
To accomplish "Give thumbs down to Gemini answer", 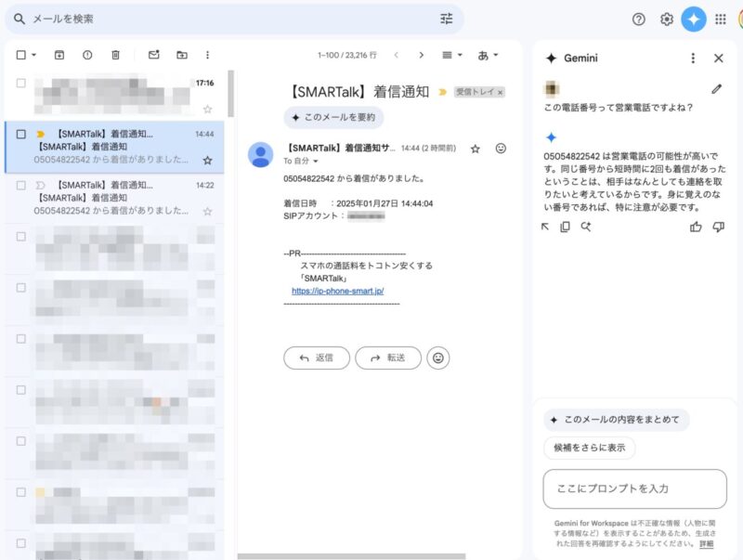I will click(x=718, y=227).
